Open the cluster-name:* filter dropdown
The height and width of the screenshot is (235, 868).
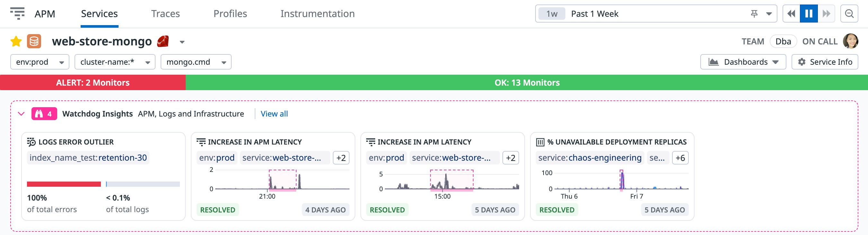[115, 62]
